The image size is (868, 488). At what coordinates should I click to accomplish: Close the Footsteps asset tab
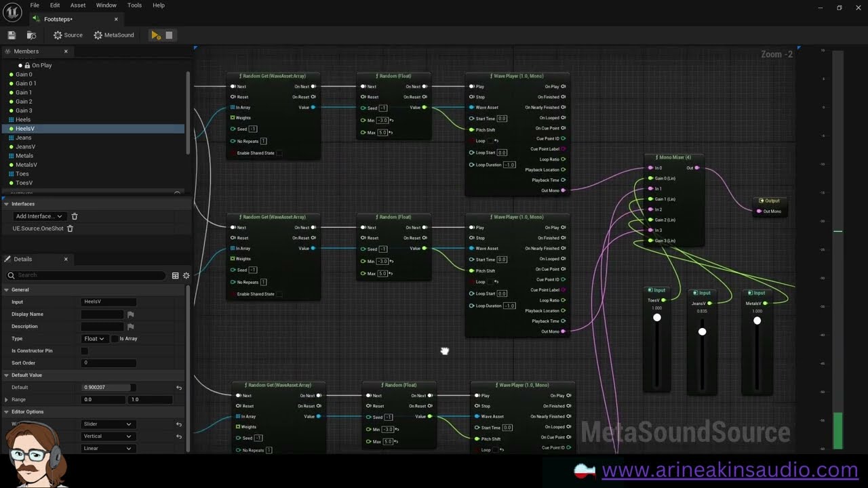pyautogui.click(x=116, y=19)
